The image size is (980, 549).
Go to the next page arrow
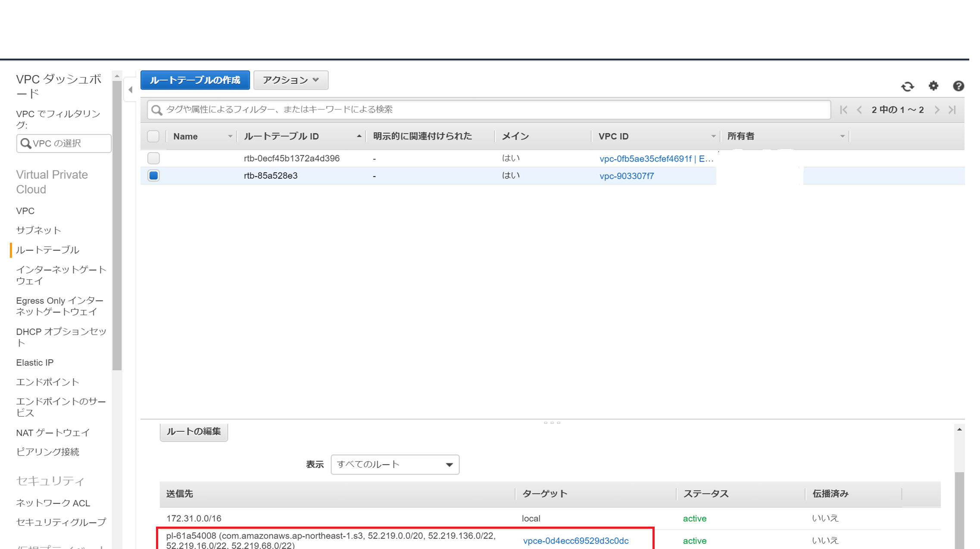tap(937, 110)
